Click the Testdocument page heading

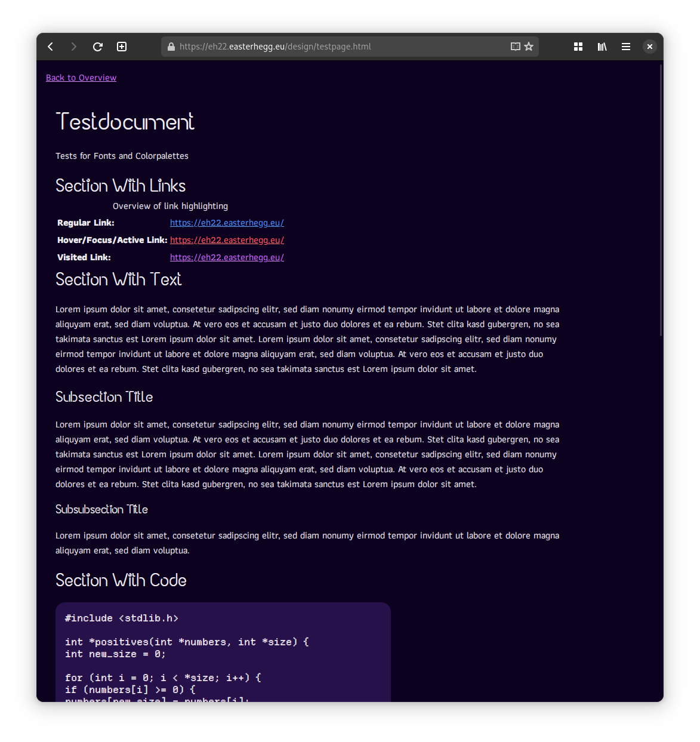[125, 122]
